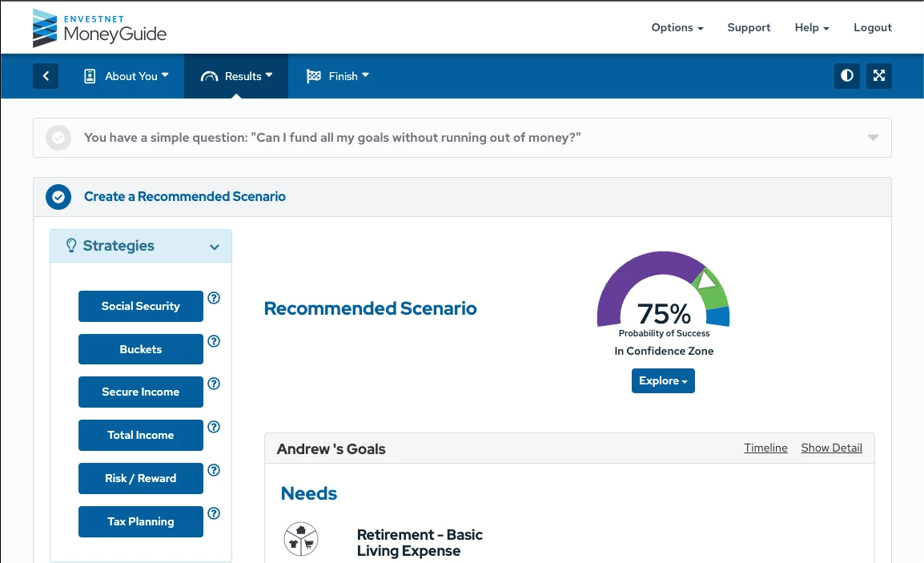Click the Support link
Viewport: 924px width, 563px height.
click(x=749, y=28)
